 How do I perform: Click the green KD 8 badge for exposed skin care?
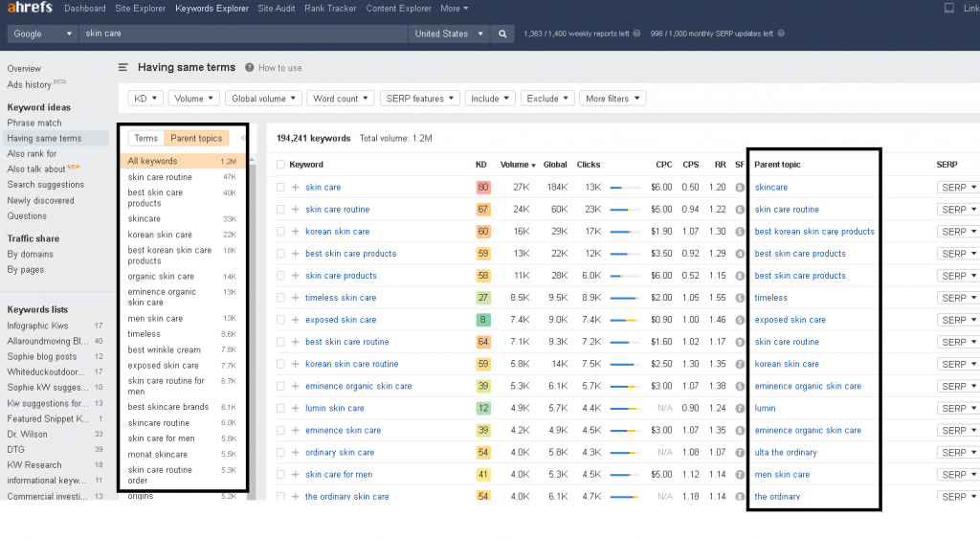click(483, 320)
